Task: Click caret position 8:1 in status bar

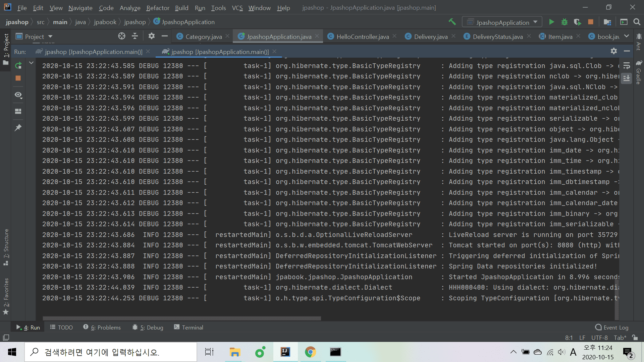Action: click(569, 338)
